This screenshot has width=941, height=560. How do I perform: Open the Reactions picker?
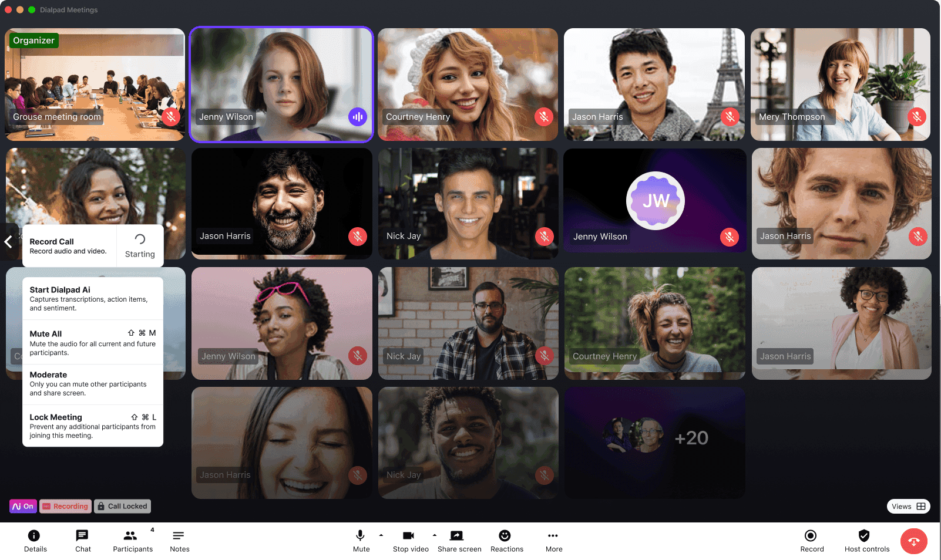point(506,540)
